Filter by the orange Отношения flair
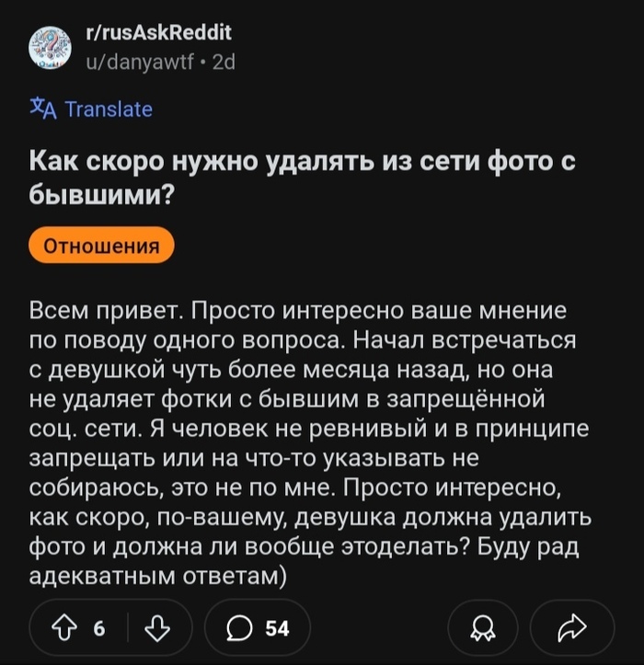This screenshot has height=665, width=644. click(x=101, y=246)
